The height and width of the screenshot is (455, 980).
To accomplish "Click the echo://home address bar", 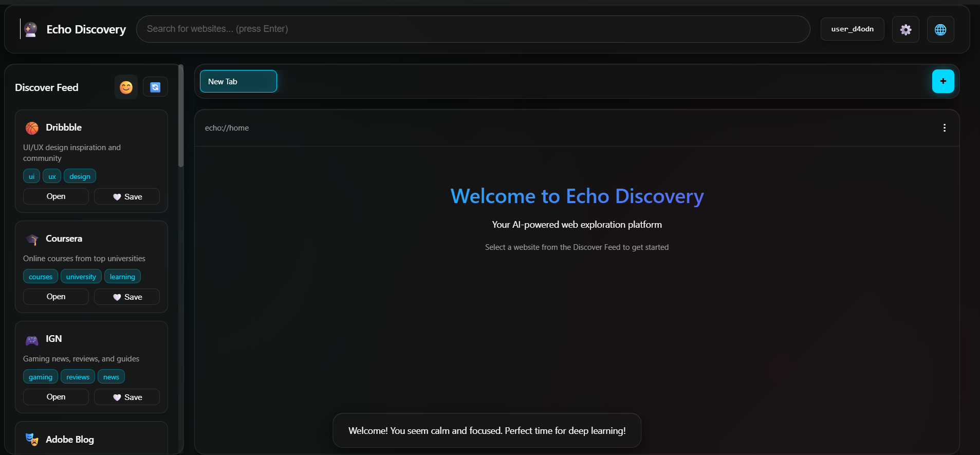I will [227, 128].
